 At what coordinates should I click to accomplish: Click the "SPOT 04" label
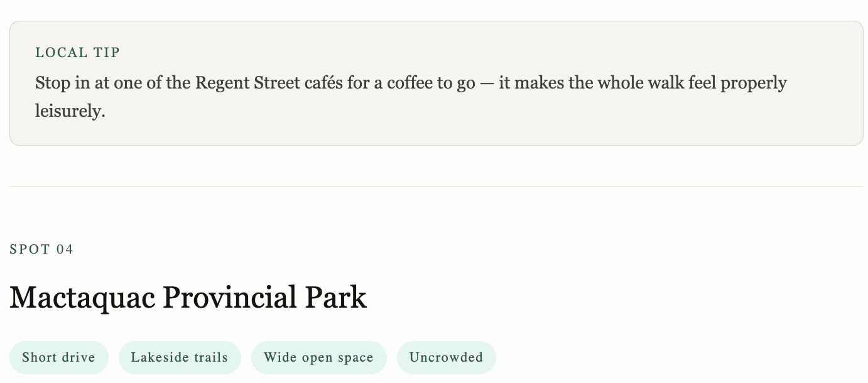[x=41, y=250]
